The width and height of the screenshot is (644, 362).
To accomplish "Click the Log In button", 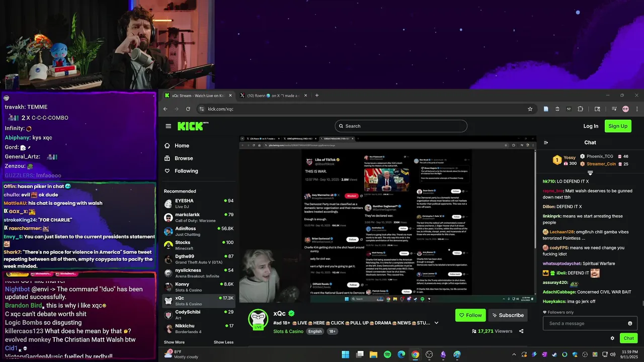I will (x=591, y=126).
